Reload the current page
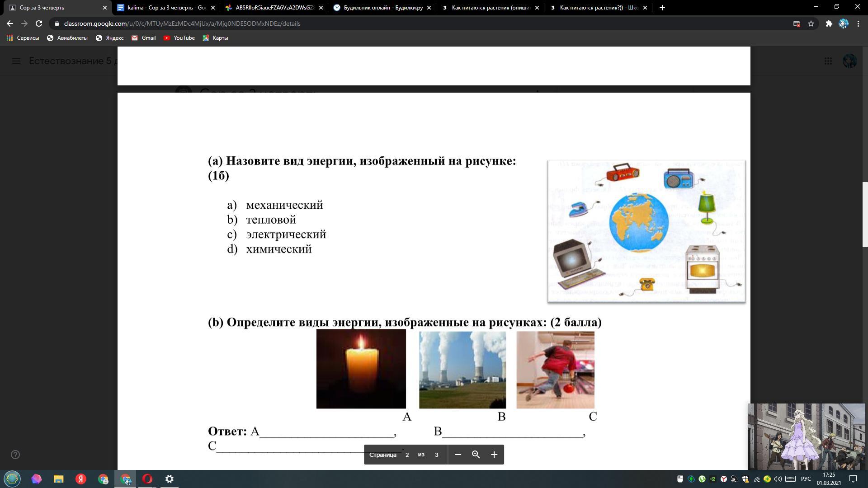Viewport: 868px width, 488px height. [x=39, y=23]
